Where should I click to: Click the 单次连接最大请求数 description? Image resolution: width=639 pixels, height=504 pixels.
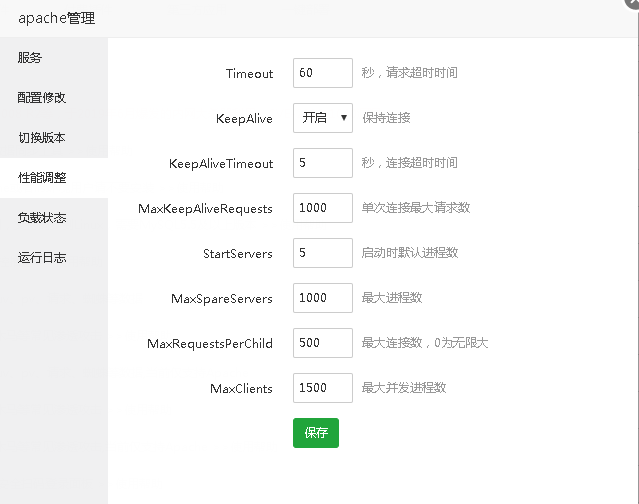416,208
